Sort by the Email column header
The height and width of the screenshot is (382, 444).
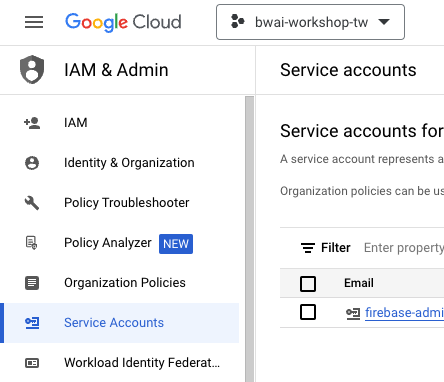[x=359, y=283]
